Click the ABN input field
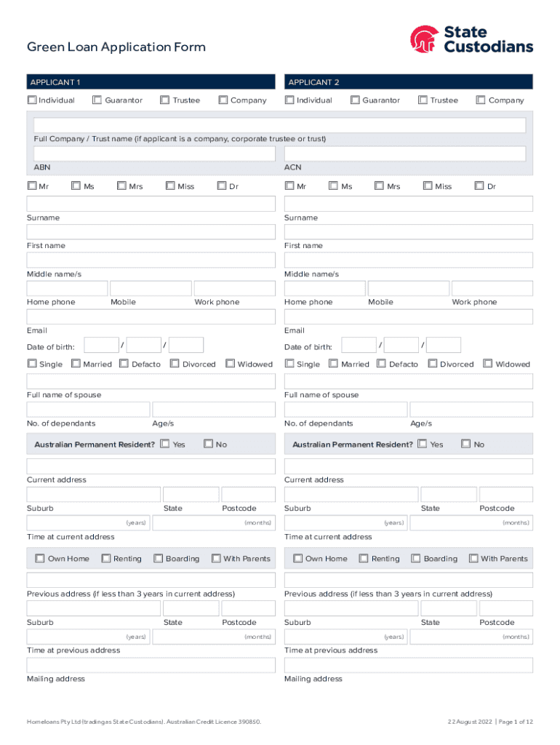The width and height of the screenshot is (560, 745). (x=151, y=154)
